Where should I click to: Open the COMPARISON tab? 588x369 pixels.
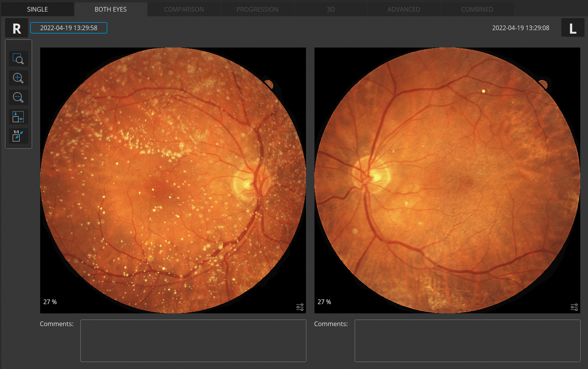coord(184,9)
